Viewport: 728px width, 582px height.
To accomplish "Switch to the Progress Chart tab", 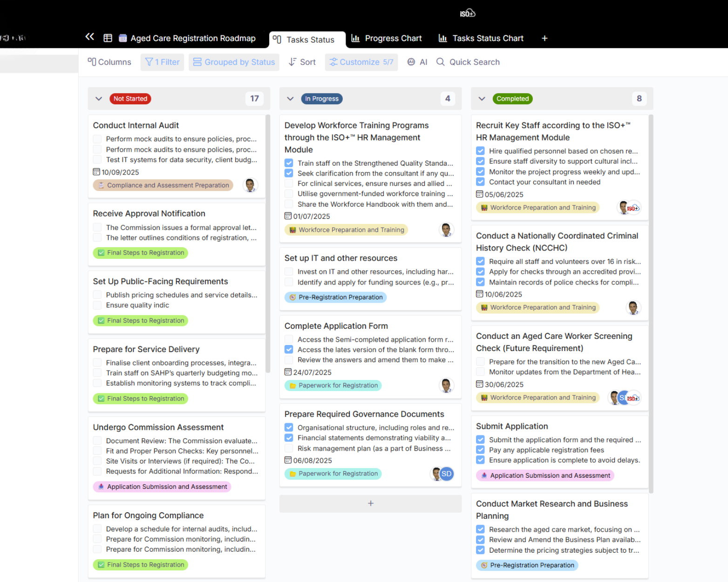I will (x=387, y=38).
